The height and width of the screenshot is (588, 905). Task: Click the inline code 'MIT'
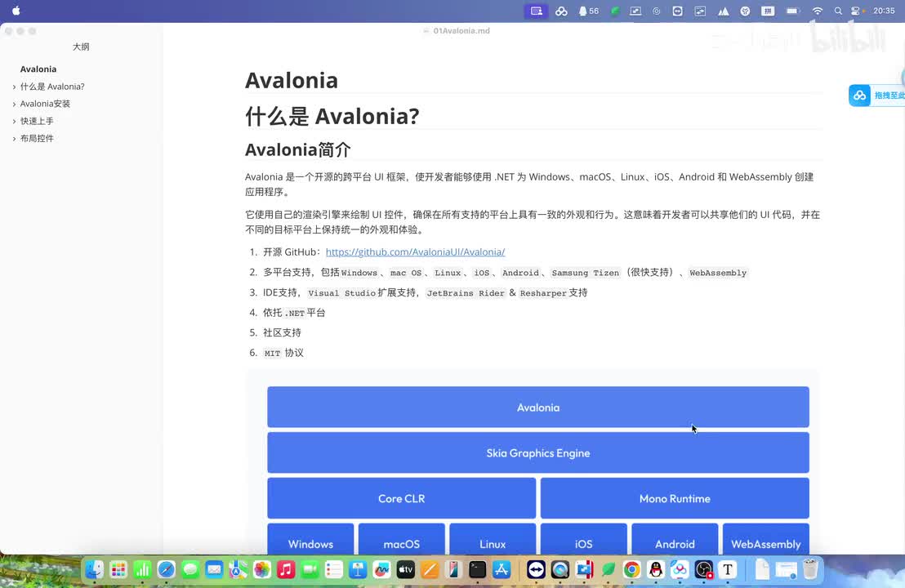click(x=273, y=353)
